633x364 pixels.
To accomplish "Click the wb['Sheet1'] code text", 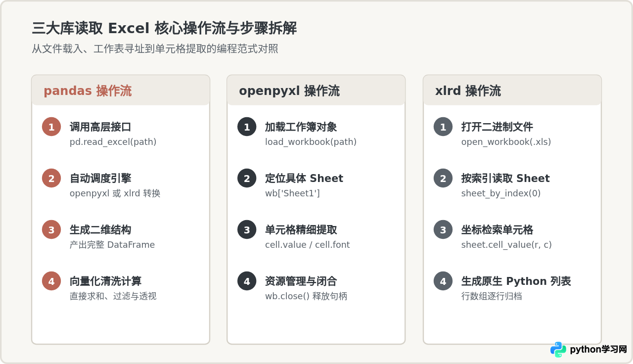I will [293, 193].
